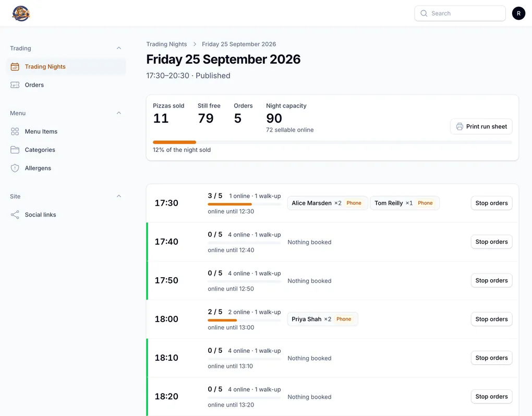Go to Menu Items page
Screen dimensions: 532x416
point(67,132)
